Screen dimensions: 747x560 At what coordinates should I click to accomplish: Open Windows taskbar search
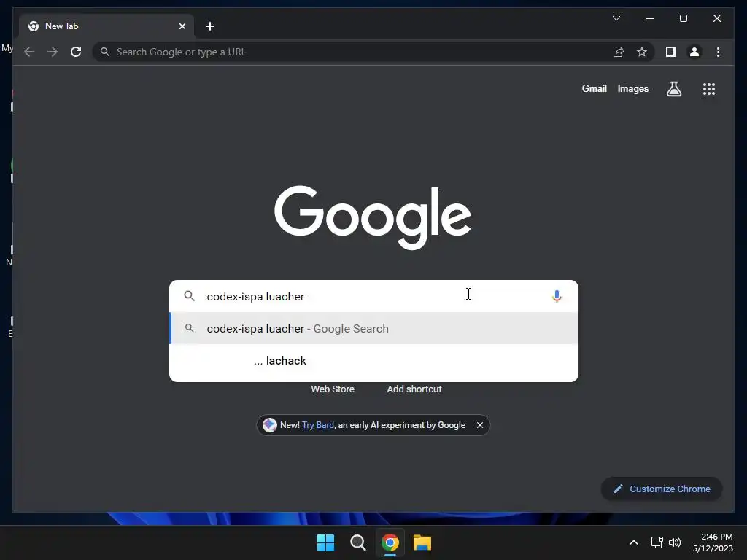point(357,542)
